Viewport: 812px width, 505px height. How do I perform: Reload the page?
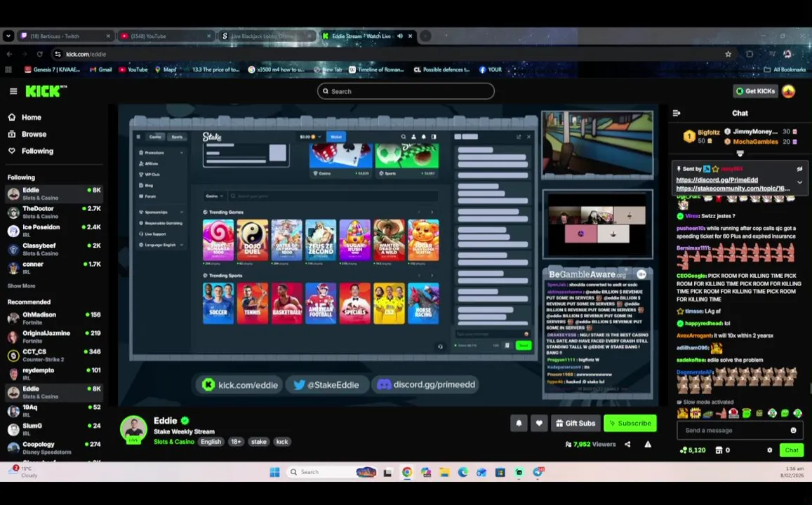39,54
